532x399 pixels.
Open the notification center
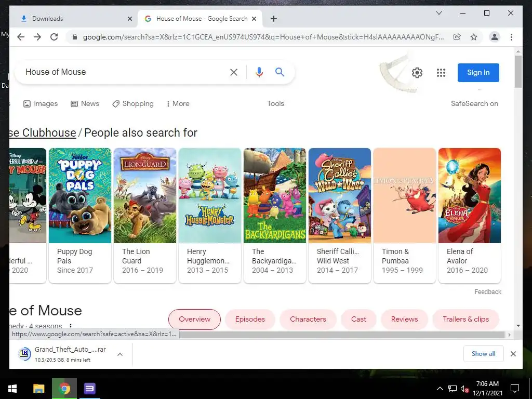(x=515, y=389)
